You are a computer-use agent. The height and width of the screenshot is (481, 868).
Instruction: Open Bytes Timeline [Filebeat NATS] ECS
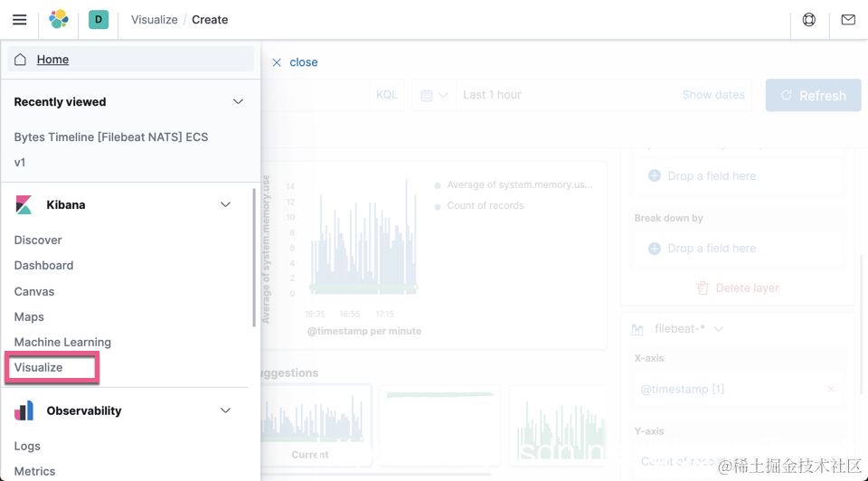point(111,137)
